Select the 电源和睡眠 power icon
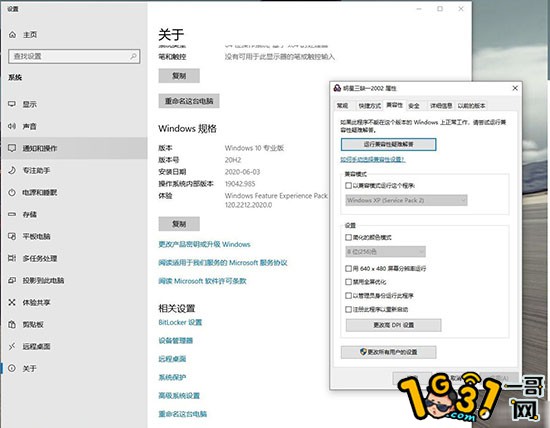 click(x=12, y=192)
